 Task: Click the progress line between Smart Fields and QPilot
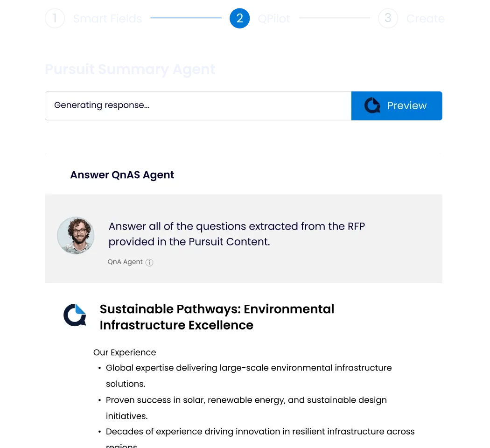click(186, 19)
